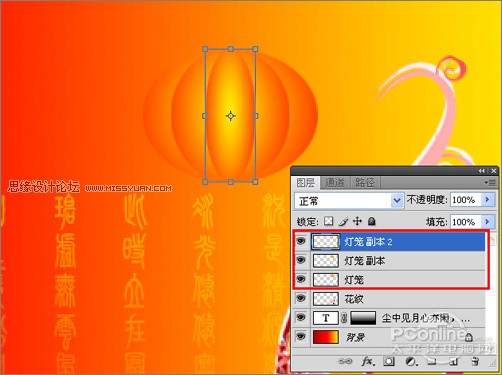Click the transform center reference point
502x375 pixels.
(231, 116)
